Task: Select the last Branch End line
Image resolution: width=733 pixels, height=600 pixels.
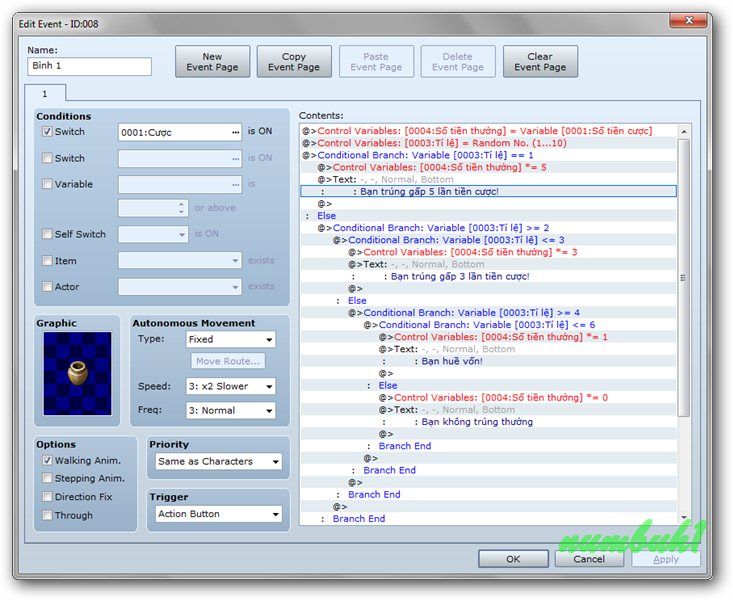Action: 488,519
